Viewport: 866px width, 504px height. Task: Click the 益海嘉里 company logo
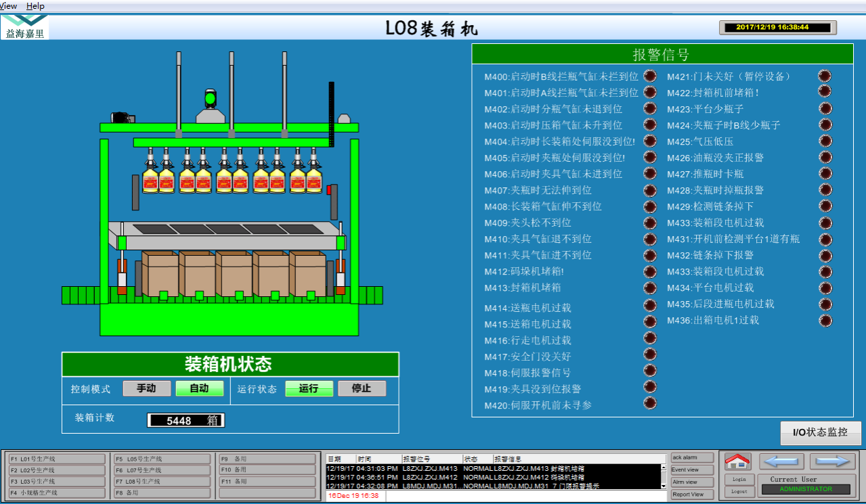coord(25,27)
